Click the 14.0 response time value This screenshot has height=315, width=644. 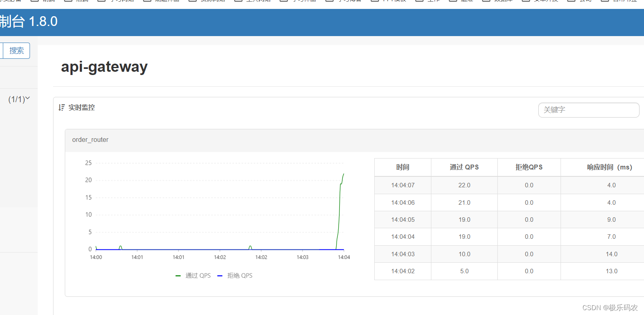612,254
